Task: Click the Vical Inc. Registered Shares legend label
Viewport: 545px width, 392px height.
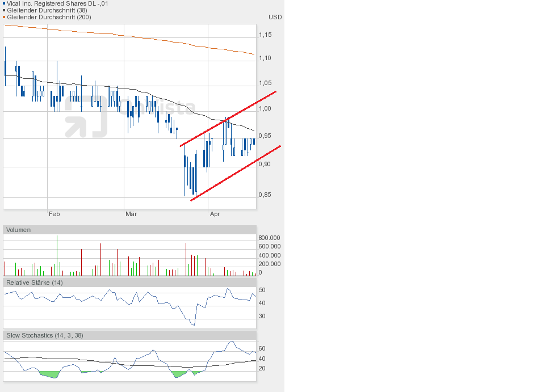Action: (57, 4)
